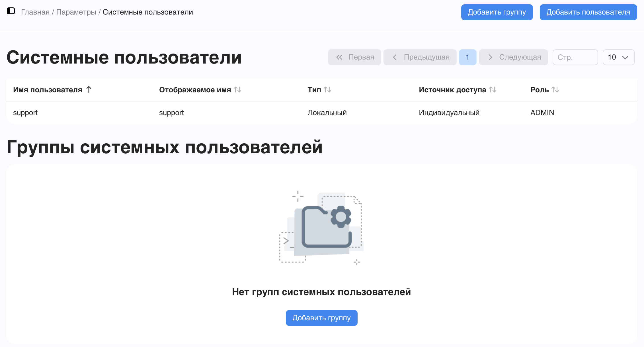The image size is (644, 347).
Task: Click Системные пользователи breadcrumb text
Action: (x=148, y=12)
